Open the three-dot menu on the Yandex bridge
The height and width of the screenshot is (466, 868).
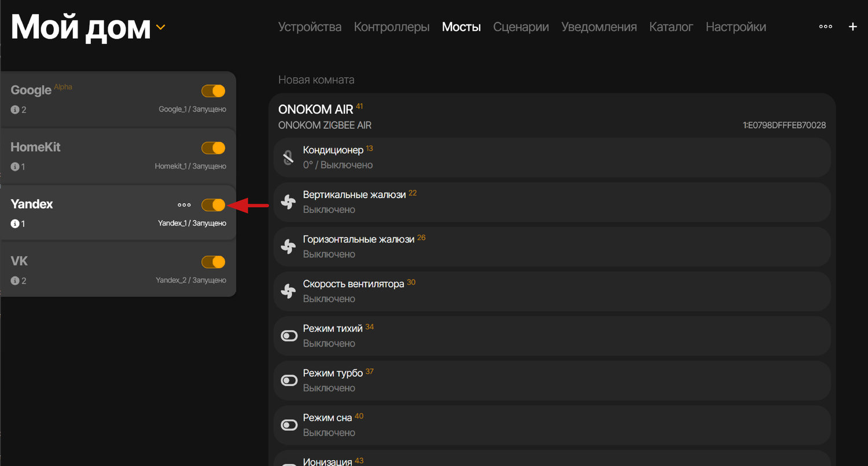click(184, 205)
